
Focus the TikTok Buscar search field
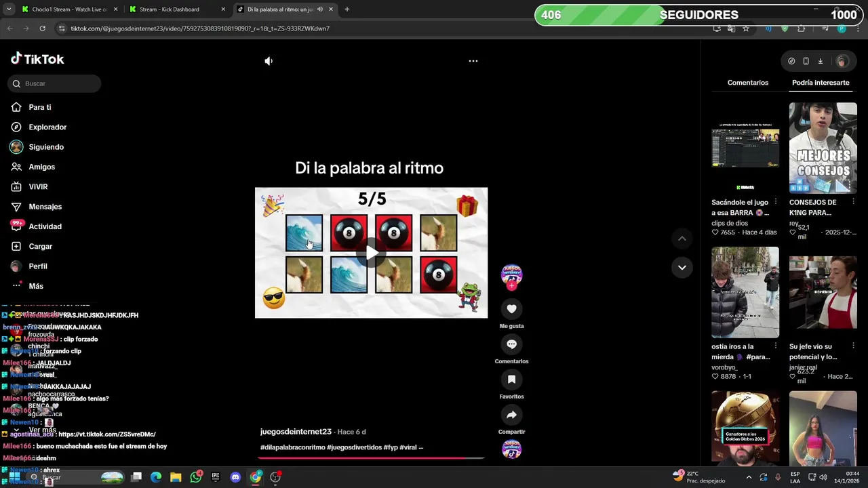[54, 83]
